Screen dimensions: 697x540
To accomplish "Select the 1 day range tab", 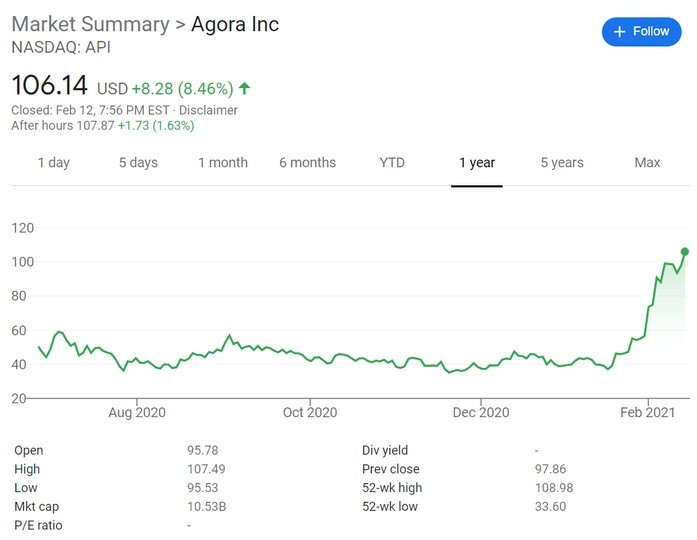I will (54, 163).
